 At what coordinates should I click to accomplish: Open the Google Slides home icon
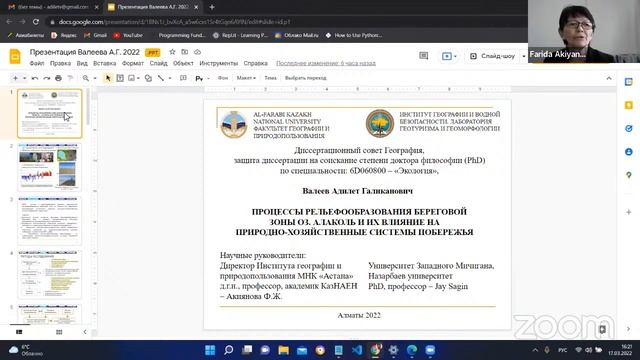pos(15,56)
